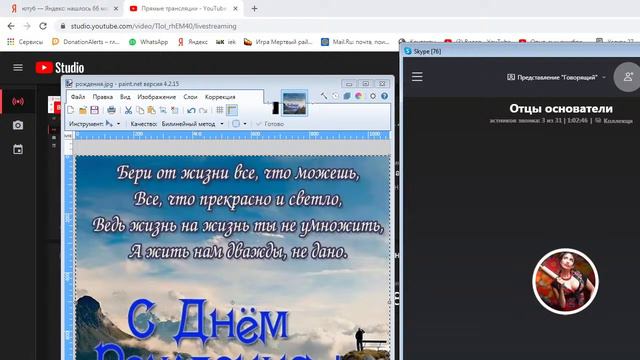Open the Manage calendar icon in Studio sidebar

[x=18, y=149]
